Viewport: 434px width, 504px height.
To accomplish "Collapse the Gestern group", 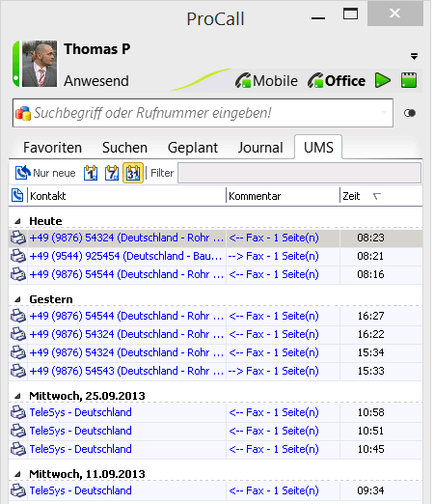I will pos(18,299).
